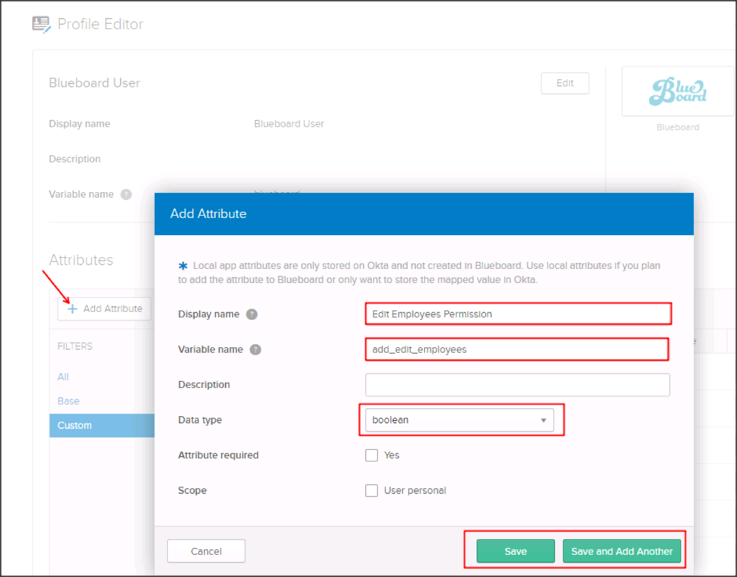Select the All attributes filter
The width and height of the screenshot is (737, 577).
tap(63, 377)
